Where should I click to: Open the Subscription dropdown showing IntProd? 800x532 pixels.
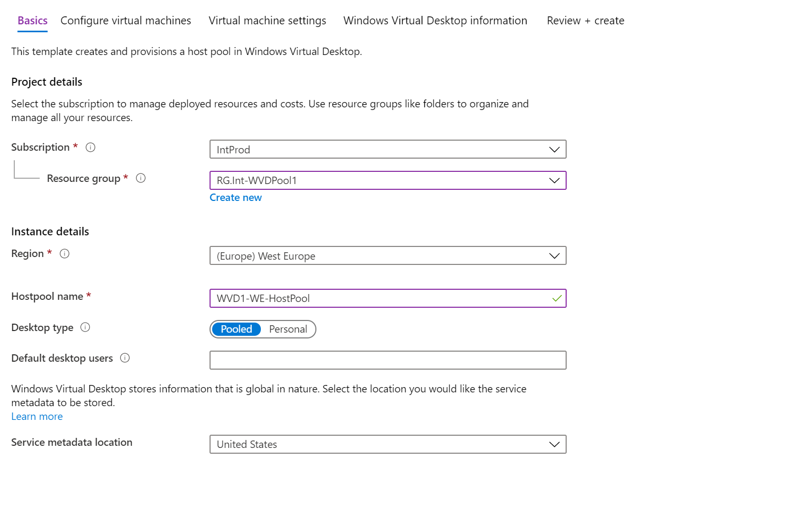point(388,149)
